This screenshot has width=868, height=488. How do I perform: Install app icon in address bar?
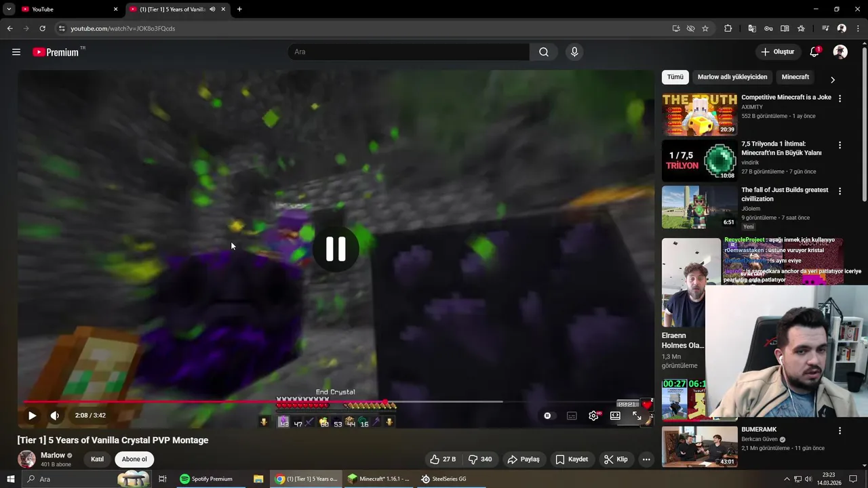676,28
